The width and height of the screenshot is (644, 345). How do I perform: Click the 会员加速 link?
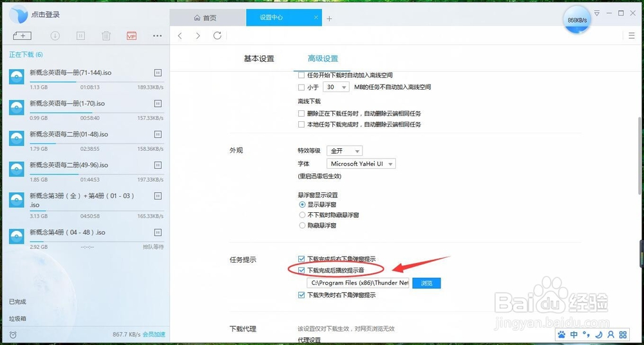[x=154, y=334]
